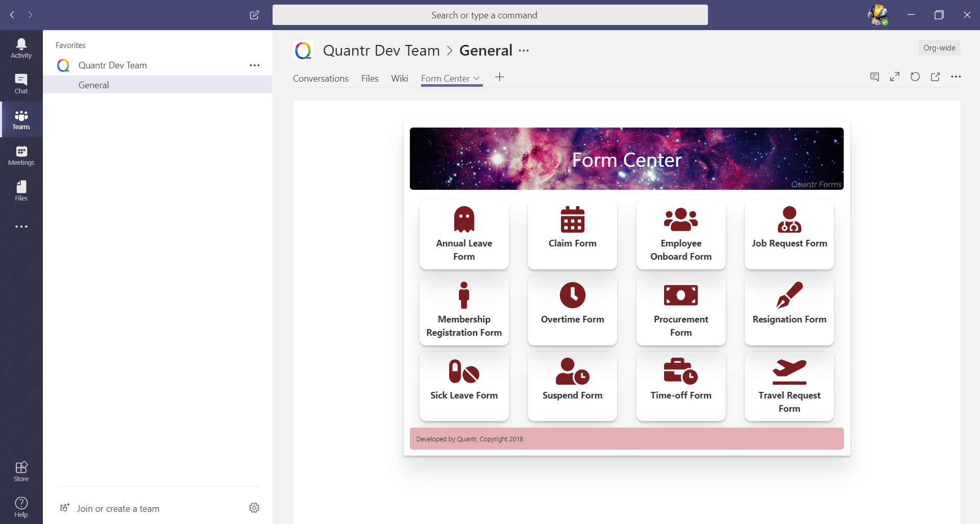
Task: Select Quantr Dev Team in Favorites
Action: [x=158, y=65]
